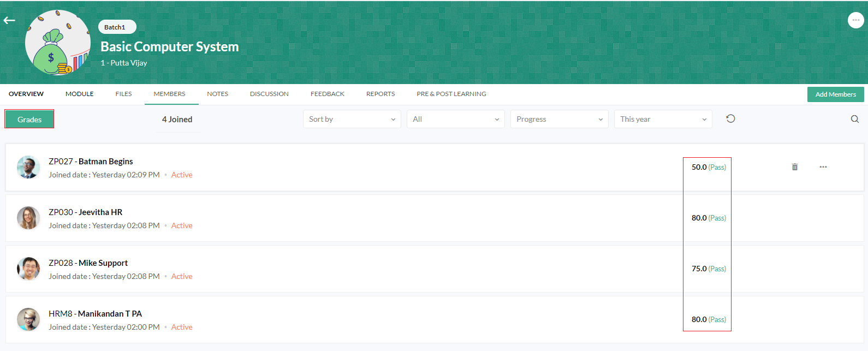The width and height of the screenshot is (868, 351).
Task: Open Mike Support profile picture
Action: tap(28, 269)
